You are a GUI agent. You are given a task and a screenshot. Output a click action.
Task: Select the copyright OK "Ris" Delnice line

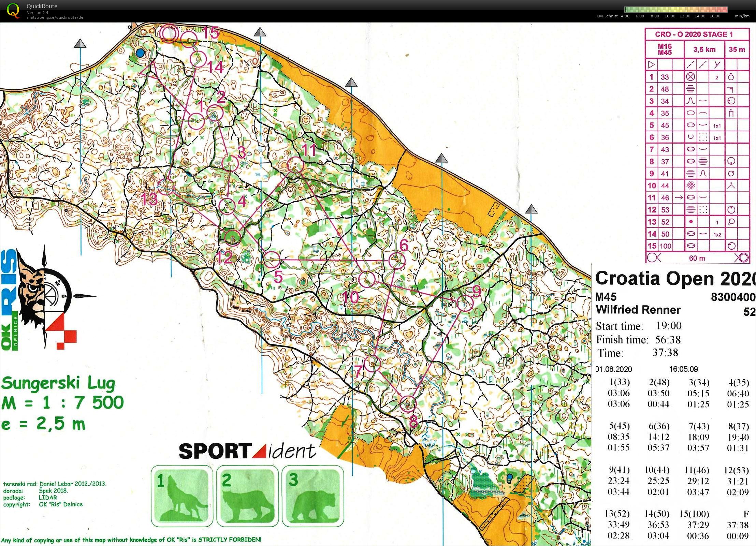(43, 504)
